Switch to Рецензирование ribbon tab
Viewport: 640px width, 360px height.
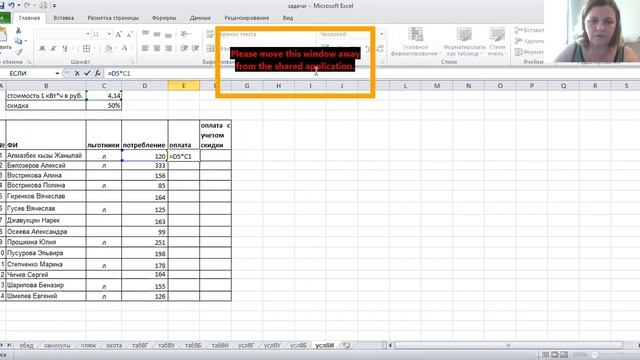click(247, 18)
